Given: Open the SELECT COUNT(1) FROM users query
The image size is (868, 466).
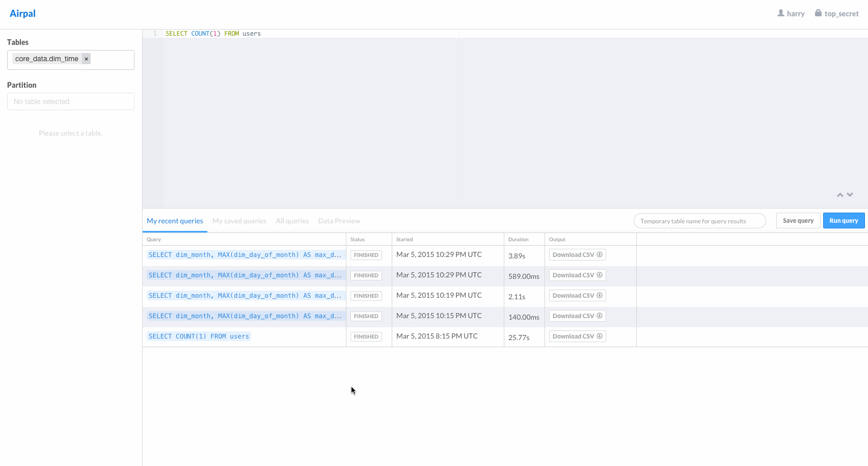Looking at the screenshot, I should [199, 336].
